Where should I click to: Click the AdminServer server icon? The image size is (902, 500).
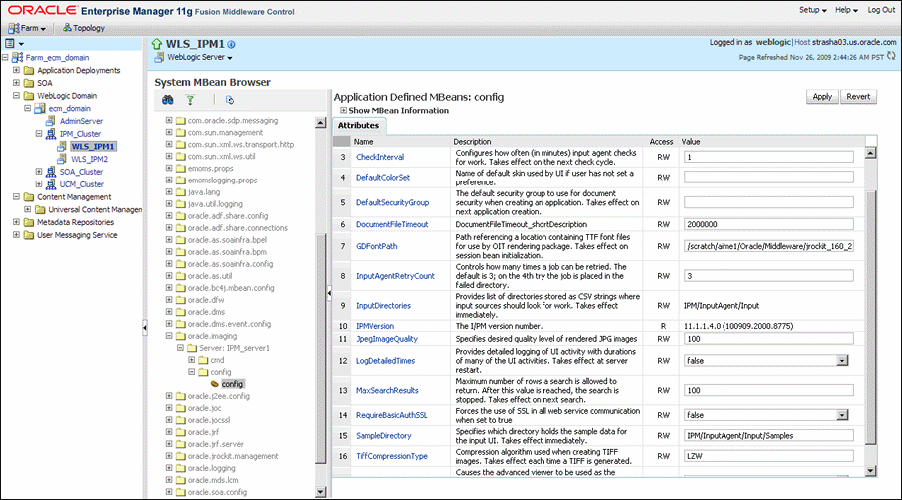click(x=51, y=121)
